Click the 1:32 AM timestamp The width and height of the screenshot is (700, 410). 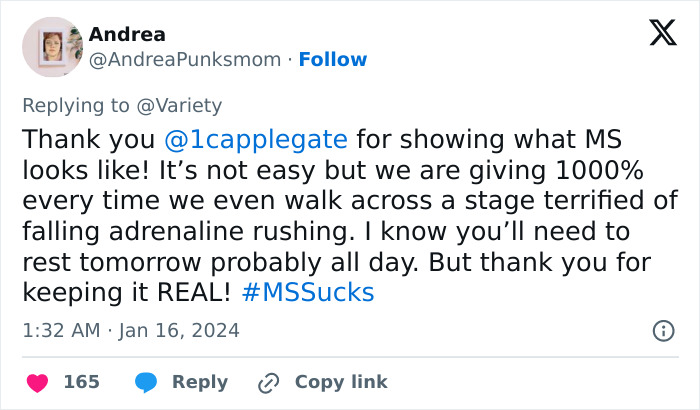pos(59,330)
